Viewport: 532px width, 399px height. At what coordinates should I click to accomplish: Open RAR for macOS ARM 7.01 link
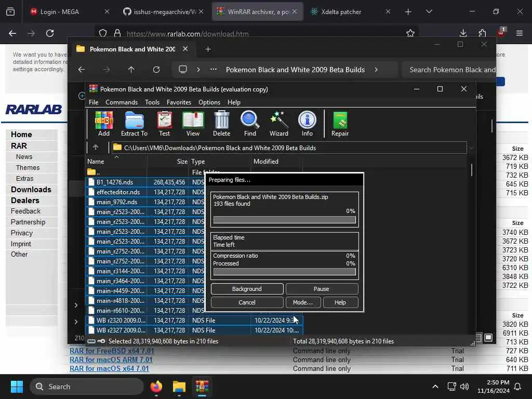tap(111, 360)
